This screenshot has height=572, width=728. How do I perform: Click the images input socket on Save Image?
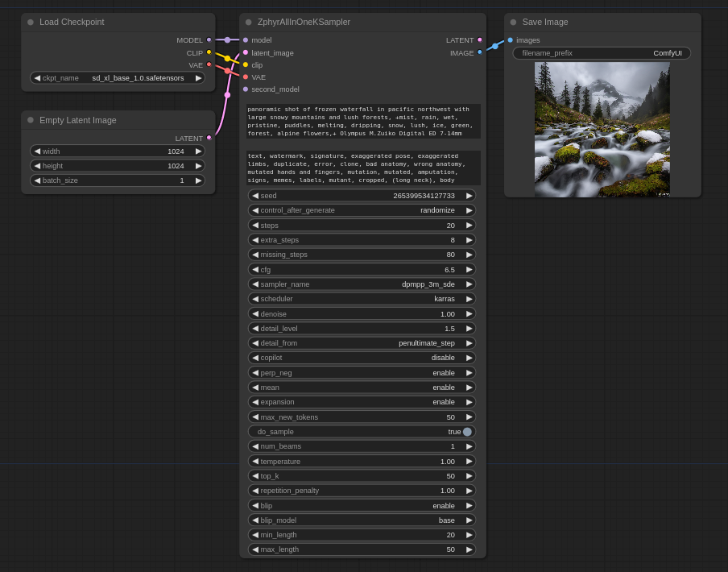click(x=510, y=39)
